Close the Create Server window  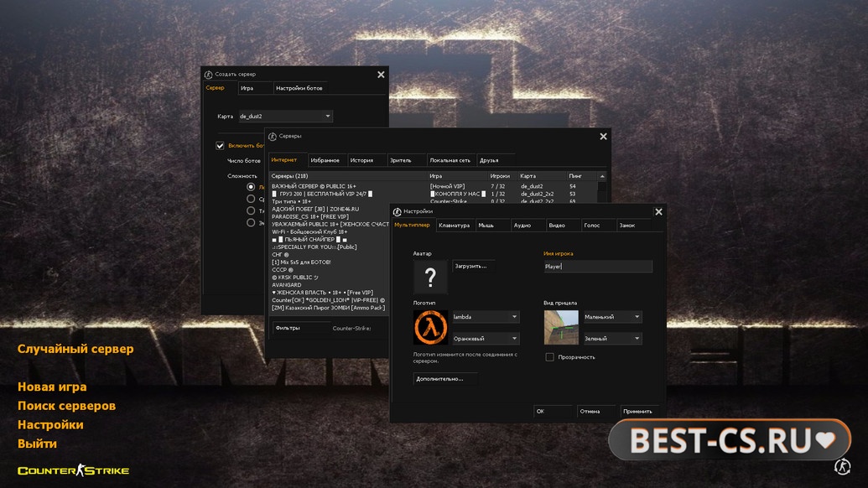(381, 74)
